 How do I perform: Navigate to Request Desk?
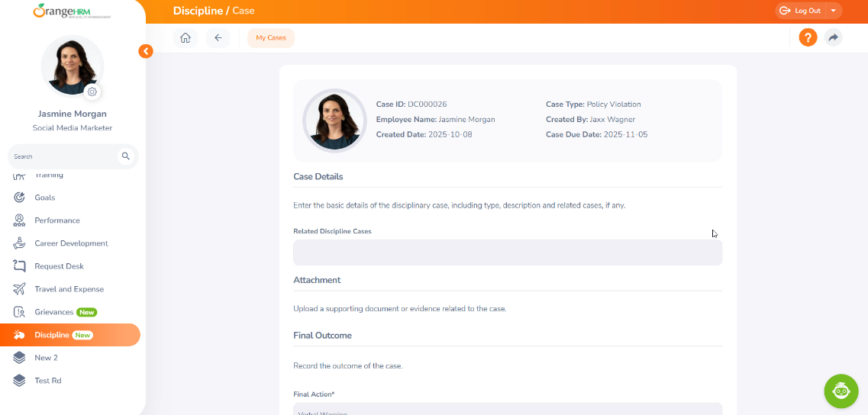(59, 266)
